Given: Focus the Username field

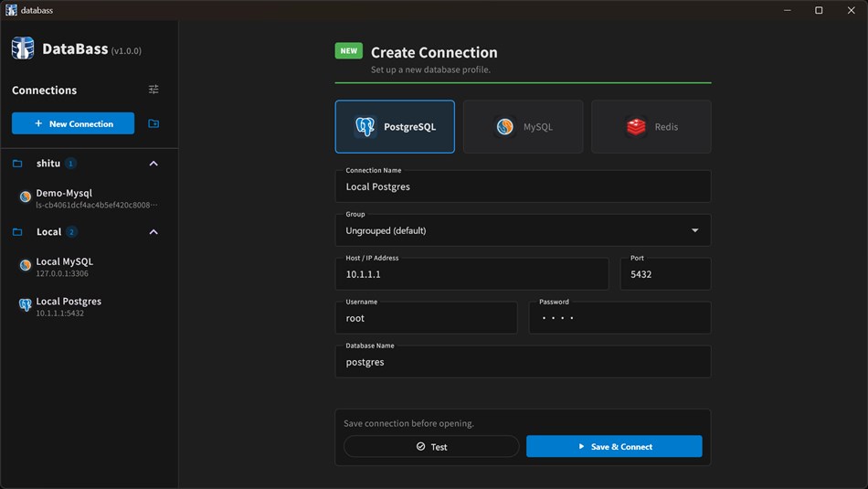Looking at the screenshot, I should tap(427, 318).
